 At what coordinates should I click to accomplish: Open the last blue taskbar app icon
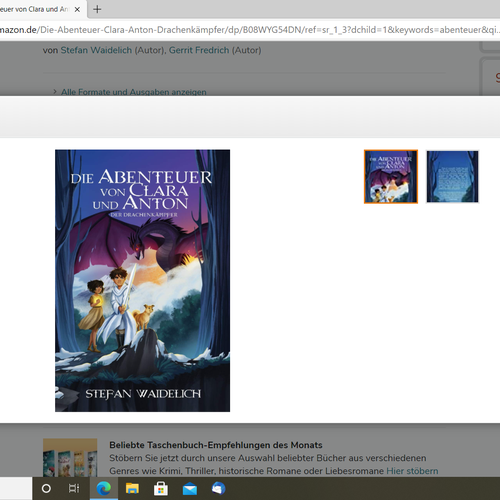(x=218, y=489)
